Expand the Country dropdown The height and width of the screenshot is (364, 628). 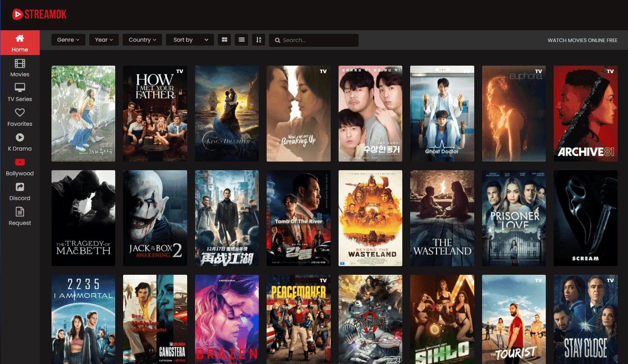point(142,40)
